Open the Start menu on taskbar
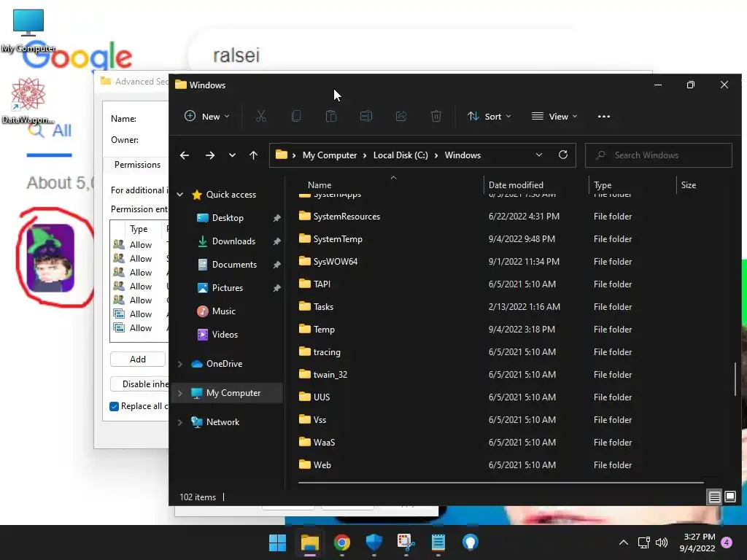 click(277, 542)
